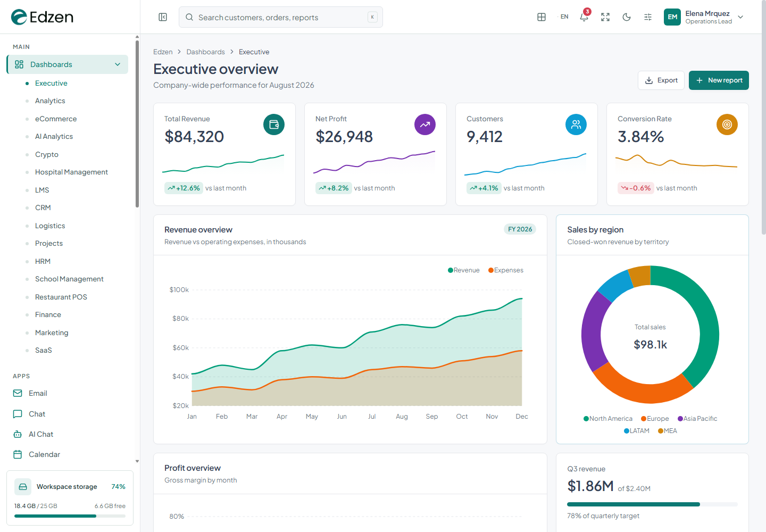
Task: Click the Net Profit trend icon
Action: tap(425, 124)
